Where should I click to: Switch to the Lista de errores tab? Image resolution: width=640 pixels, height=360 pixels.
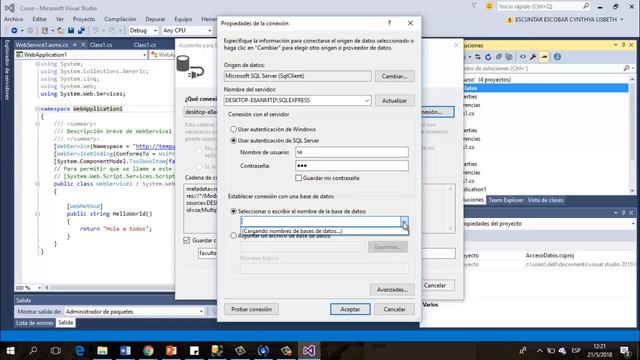(x=34, y=323)
